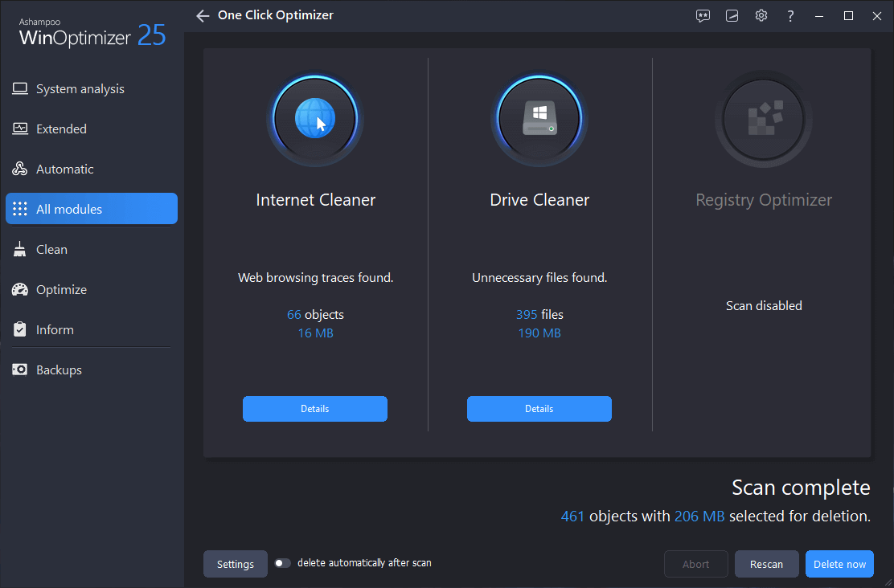Screen dimensions: 894x588
Task: Click the 66 objects count
Action: [x=315, y=315]
